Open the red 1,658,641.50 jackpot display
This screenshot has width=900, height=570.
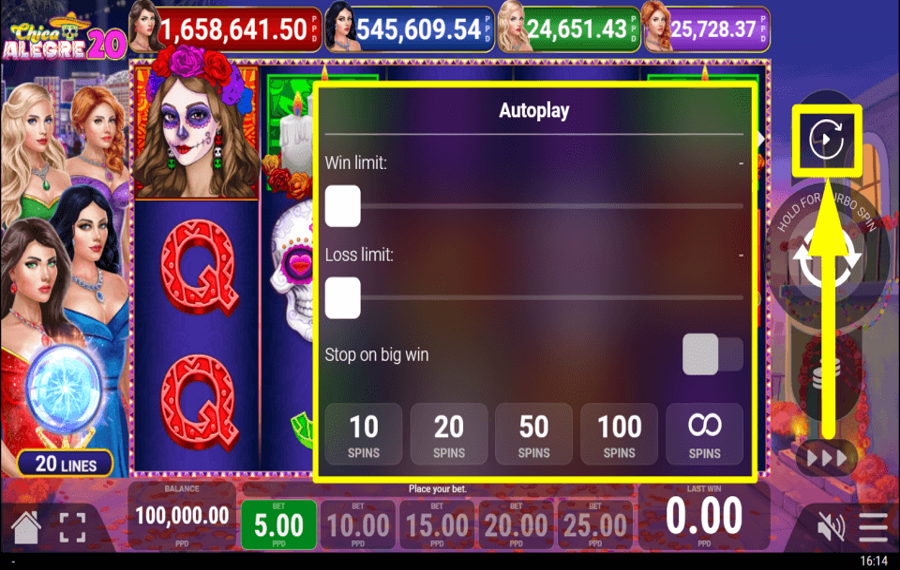pos(226,29)
